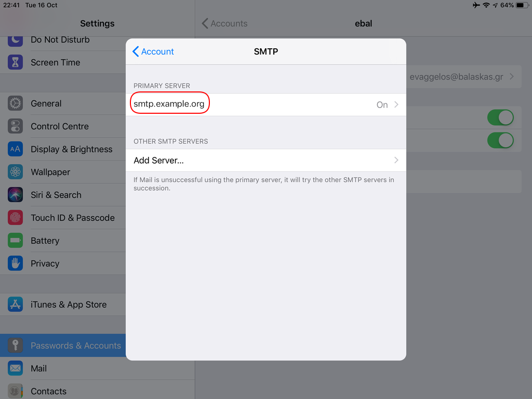Open Wallpaper settings via its icon
The image size is (532, 399).
16,172
